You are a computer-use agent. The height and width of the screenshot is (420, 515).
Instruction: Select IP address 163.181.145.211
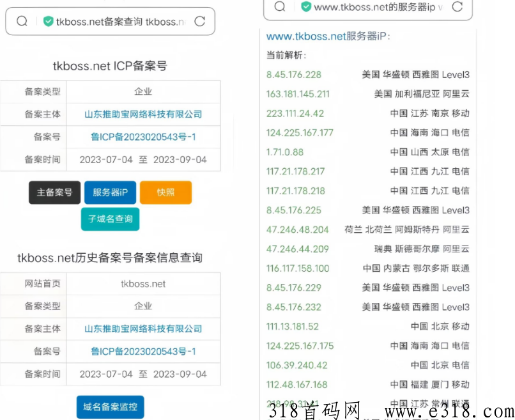(298, 94)
